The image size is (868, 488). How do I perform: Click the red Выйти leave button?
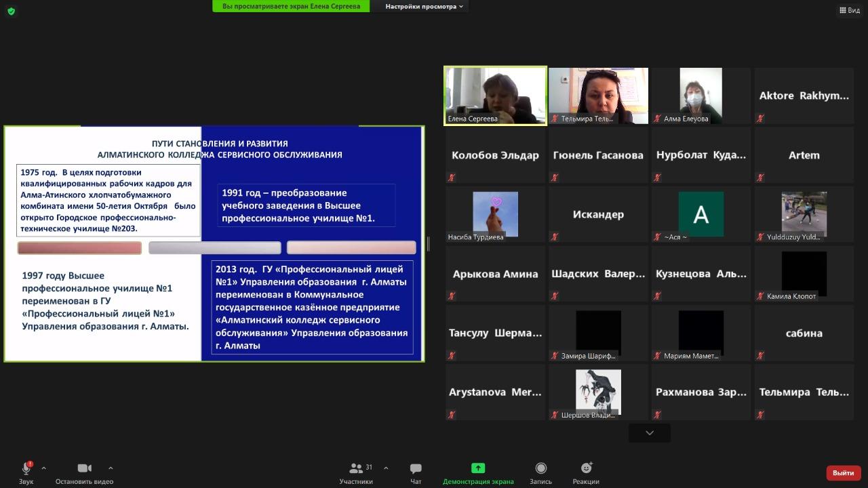[843, 472]
